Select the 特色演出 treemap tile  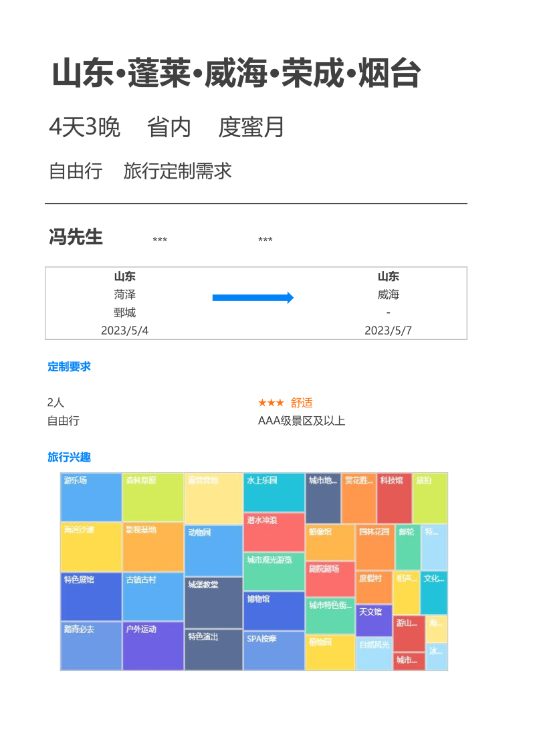point(213,650)
